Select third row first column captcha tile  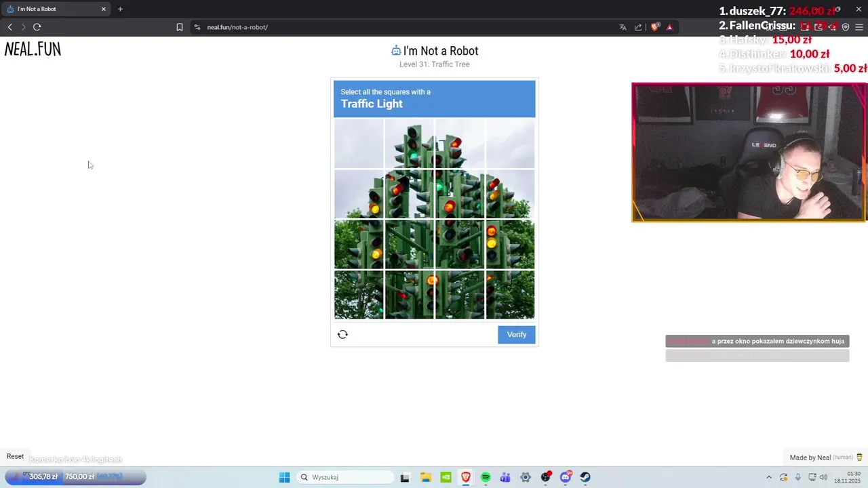coord(359,245)
